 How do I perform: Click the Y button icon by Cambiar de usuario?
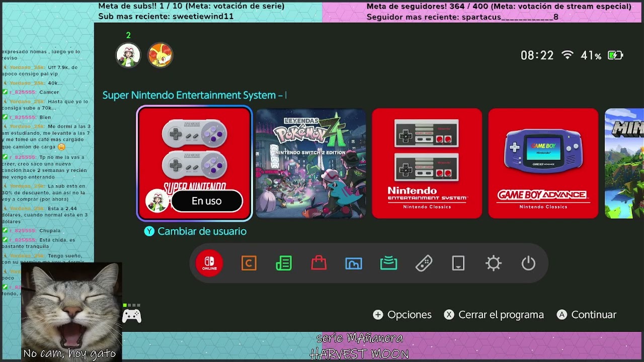(x=149, y=231)
